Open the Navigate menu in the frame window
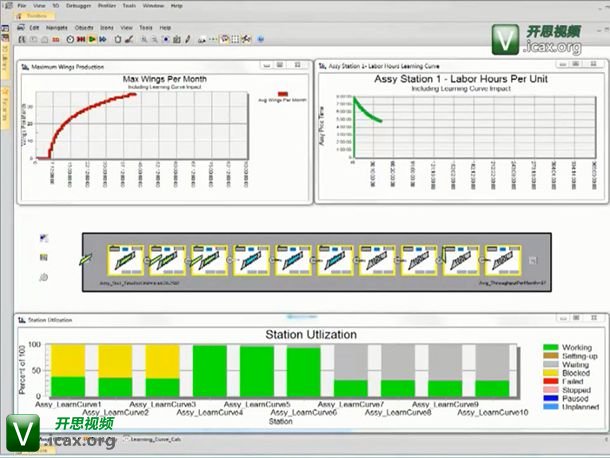The image size is (610, 458). tap(57, 28)
